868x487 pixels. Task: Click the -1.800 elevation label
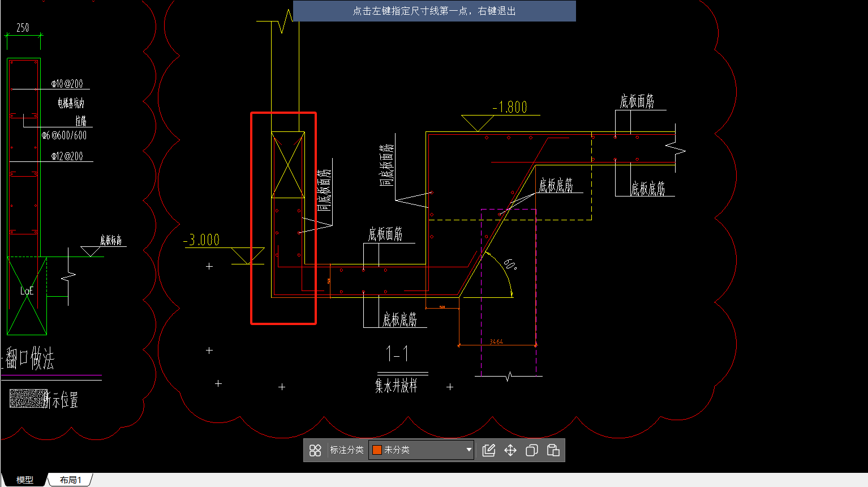(510, 107)
